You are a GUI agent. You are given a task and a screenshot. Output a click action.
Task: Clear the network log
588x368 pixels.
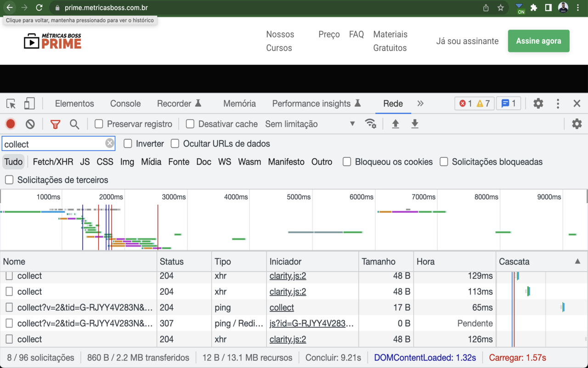click(x=29, y=124)
